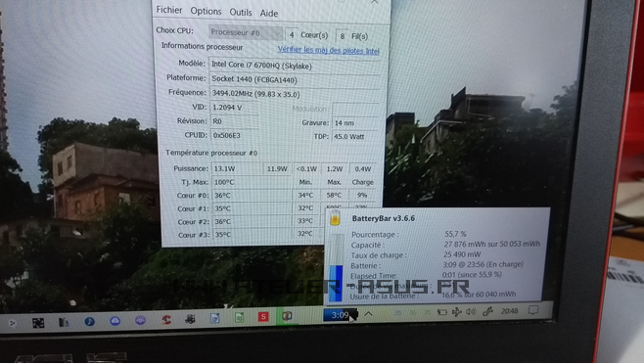The image size is (644, 364).
Task: Select the 14 nm Gravure value
Action: 355,123
